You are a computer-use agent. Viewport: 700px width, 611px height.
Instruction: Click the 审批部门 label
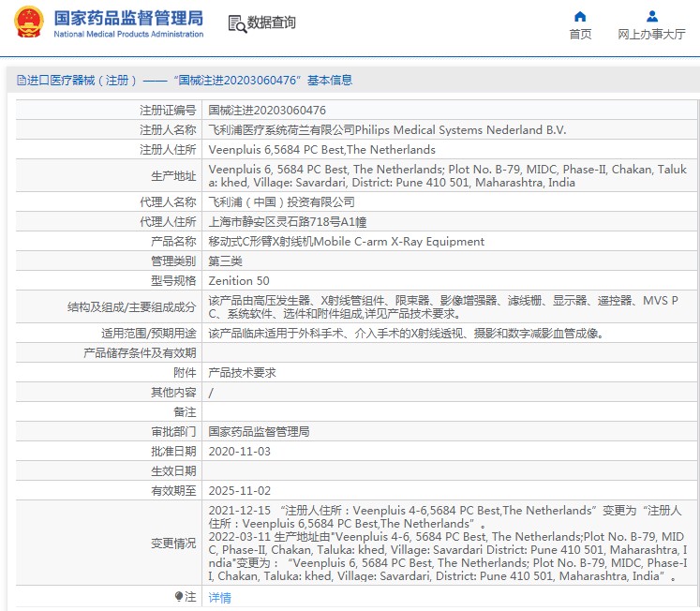173,432
